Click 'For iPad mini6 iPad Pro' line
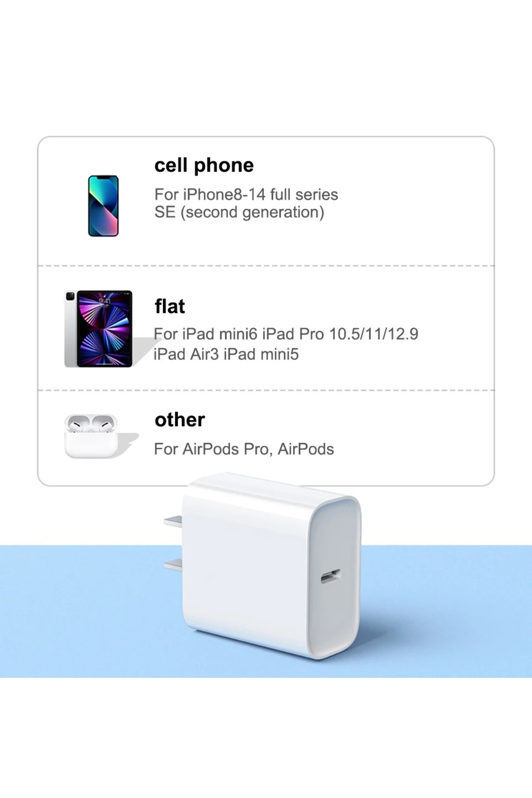 click(x=286, y=334)
